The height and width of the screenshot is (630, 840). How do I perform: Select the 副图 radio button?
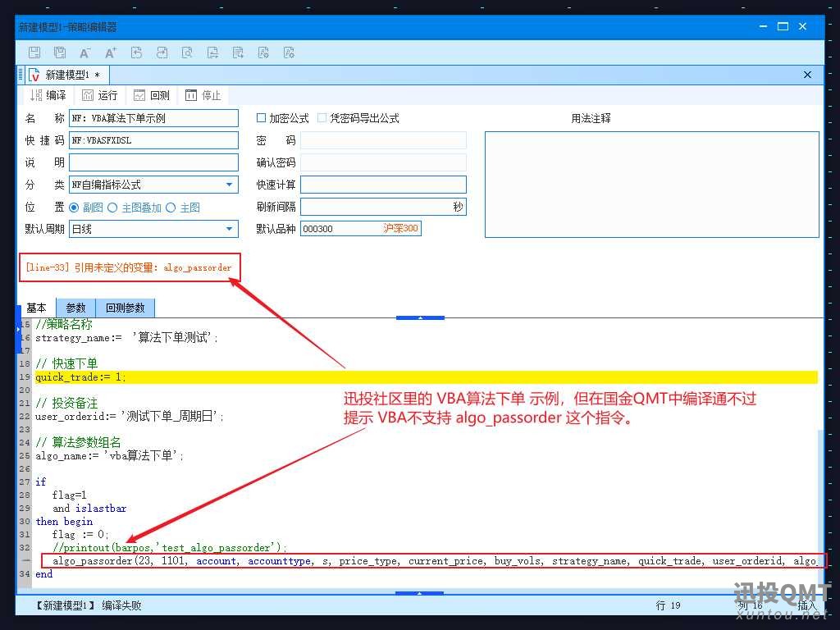point(74,208)
